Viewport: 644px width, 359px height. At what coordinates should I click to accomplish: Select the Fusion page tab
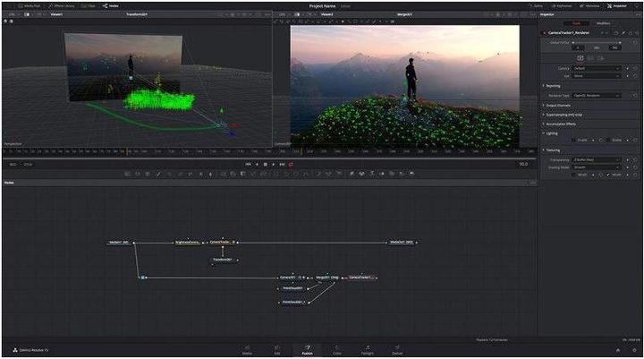(x=307, y=350)
